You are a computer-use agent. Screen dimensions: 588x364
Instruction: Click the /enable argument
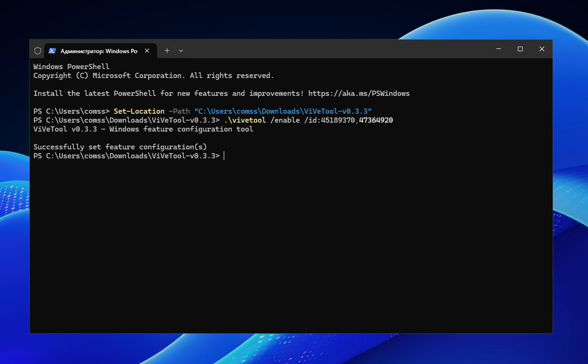coord(285,120)
